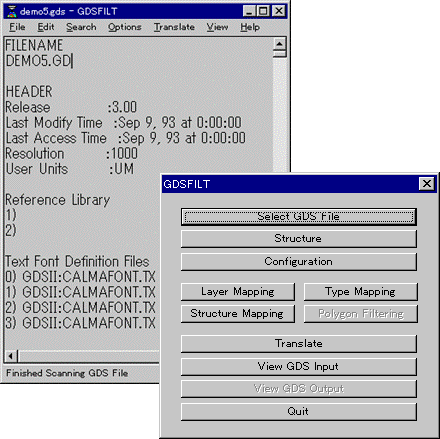Click the vertical scrollbar up arrow
The height and width of the screenshot is (439, 440).
[279, 44]
